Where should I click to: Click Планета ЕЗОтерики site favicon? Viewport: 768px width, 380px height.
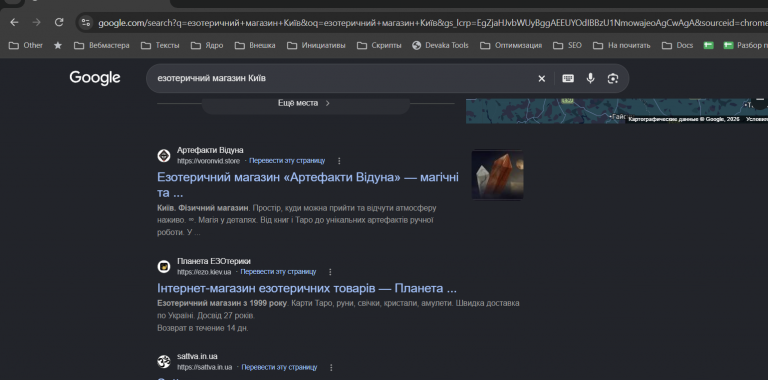[164, 267]
